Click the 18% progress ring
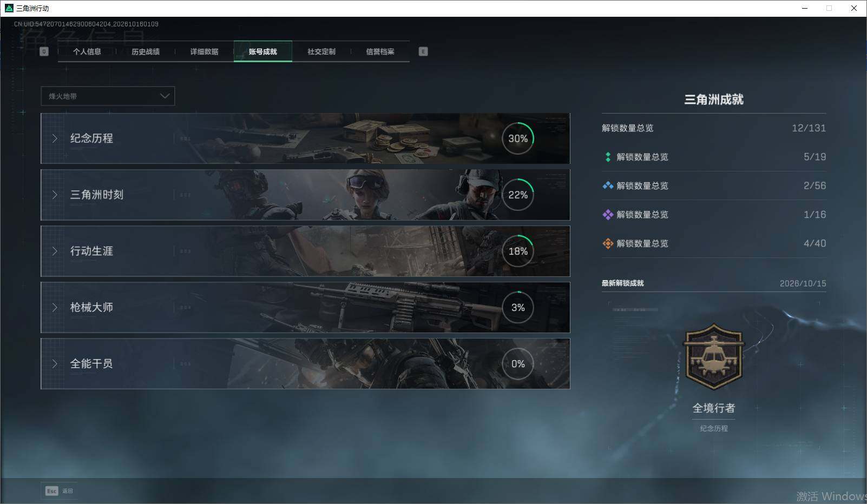Viewport: 867px width, 504px height. 518,251
